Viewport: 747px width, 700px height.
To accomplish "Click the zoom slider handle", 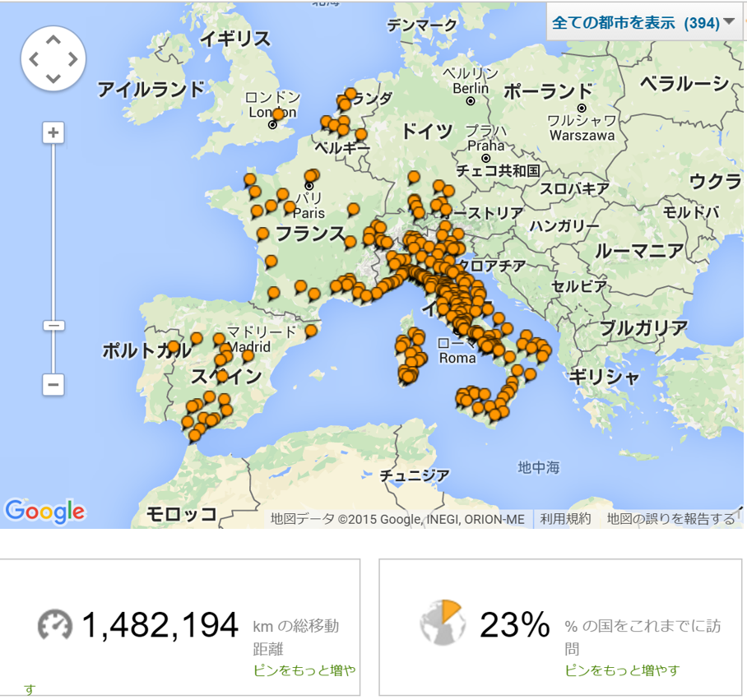I will tap(53, 326).
